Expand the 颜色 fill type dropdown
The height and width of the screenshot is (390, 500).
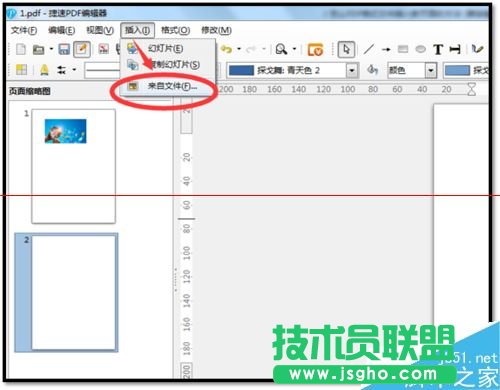coord(431,70)
